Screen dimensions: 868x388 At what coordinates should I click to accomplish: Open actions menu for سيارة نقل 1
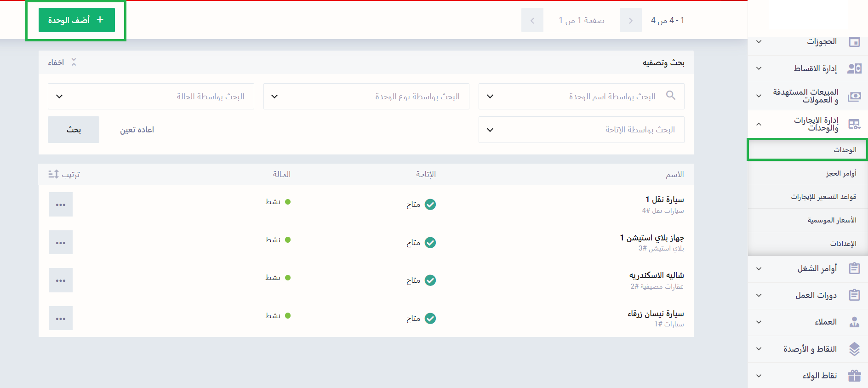61,205
